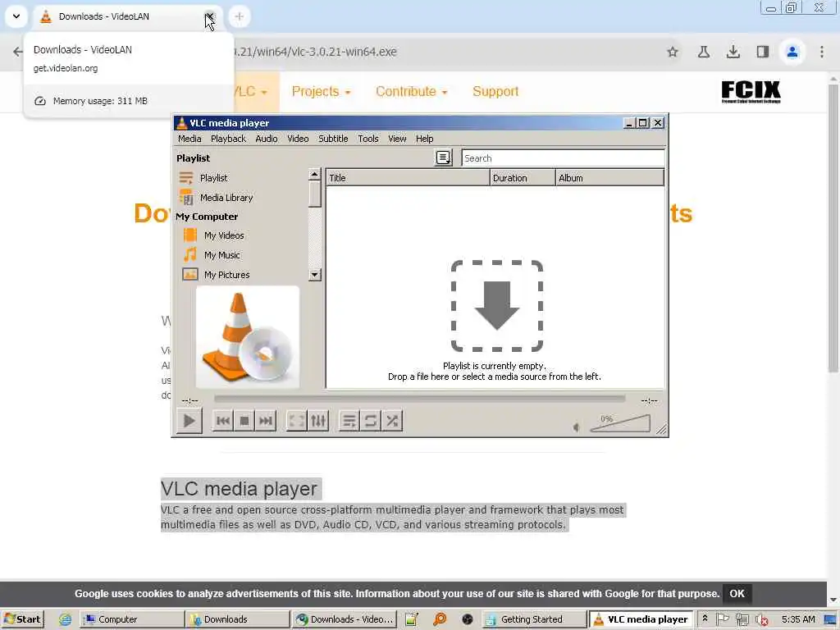This screenshot has height=630, width=840.
Task: Click the playlist Search field
Action: click(563, 158)
